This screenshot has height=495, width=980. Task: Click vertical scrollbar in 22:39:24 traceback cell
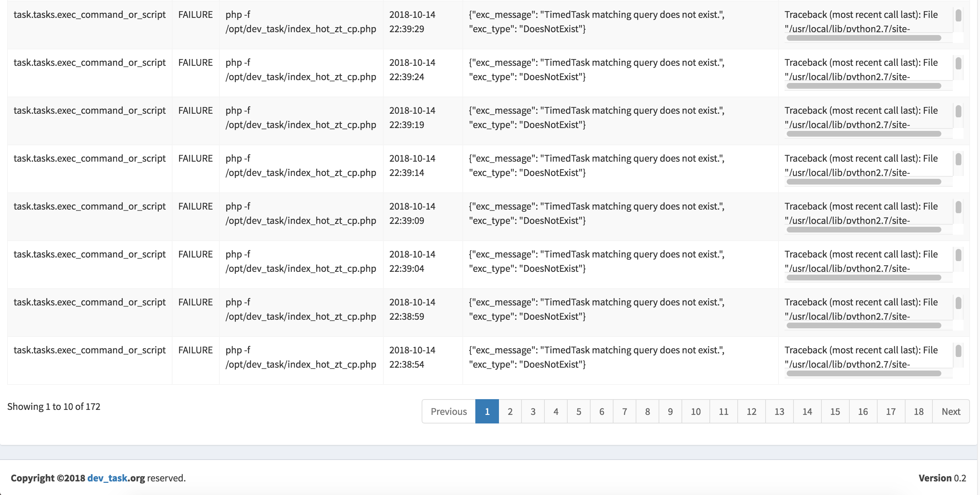pos(958,63)
